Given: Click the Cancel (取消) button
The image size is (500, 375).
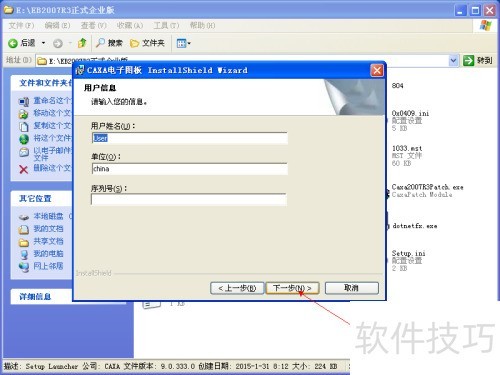Looking at the screenshot, I should [x=352, y=288].
